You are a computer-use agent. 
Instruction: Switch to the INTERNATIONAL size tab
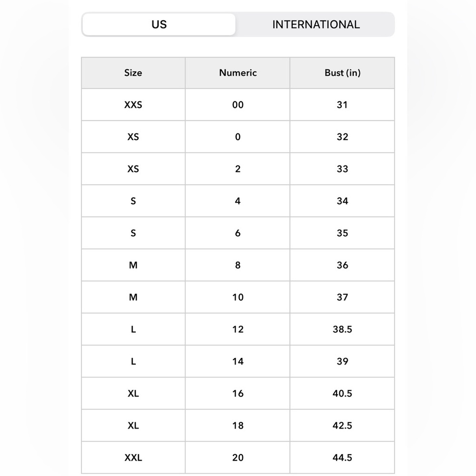[x=316, y=24]
